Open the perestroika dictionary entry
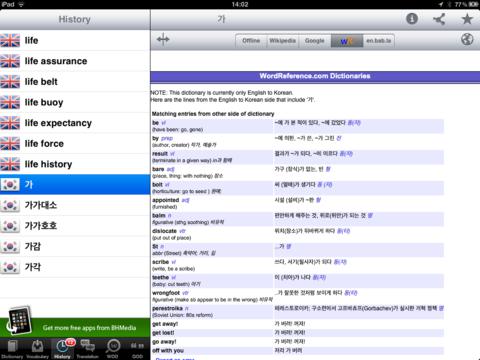Image resolution: width=480 pixels, height=360 pixels. pyautogui.click(x=167, y=308)
